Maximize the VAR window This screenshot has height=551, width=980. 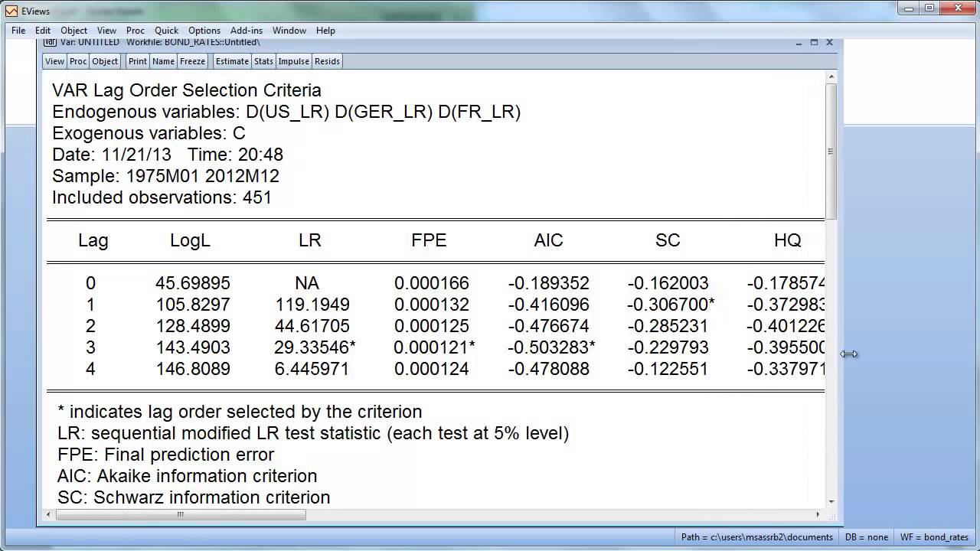(814, 42)
